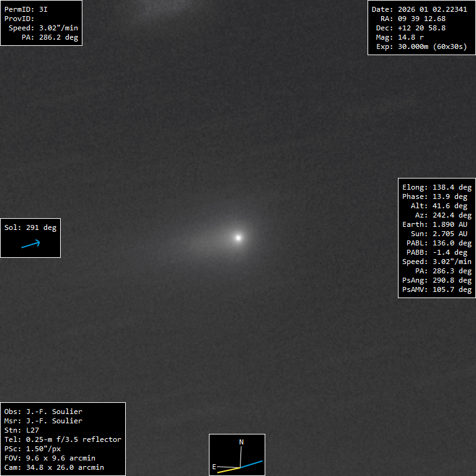Click the PsAMV 105.7 deg entry

coord(436,289)
